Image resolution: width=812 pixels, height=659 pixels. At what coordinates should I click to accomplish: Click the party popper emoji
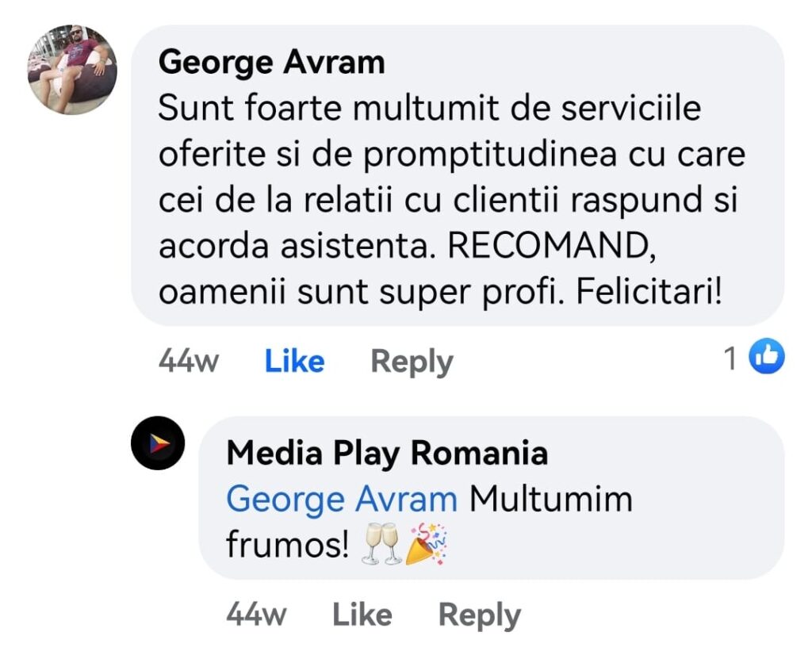coord(427,544)
